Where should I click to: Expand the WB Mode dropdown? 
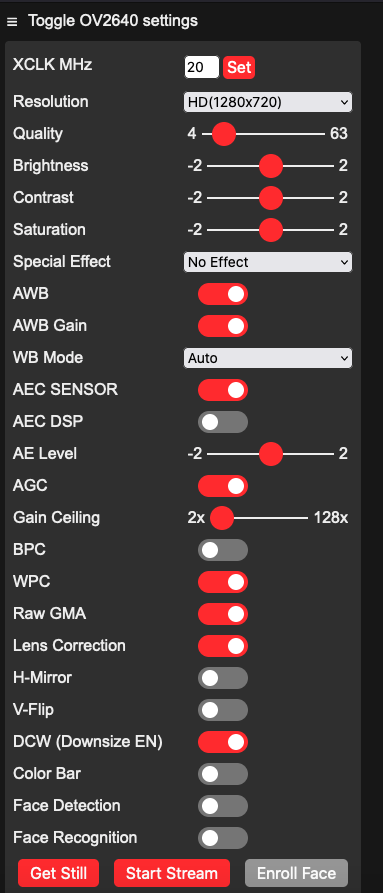coord(267,358)
